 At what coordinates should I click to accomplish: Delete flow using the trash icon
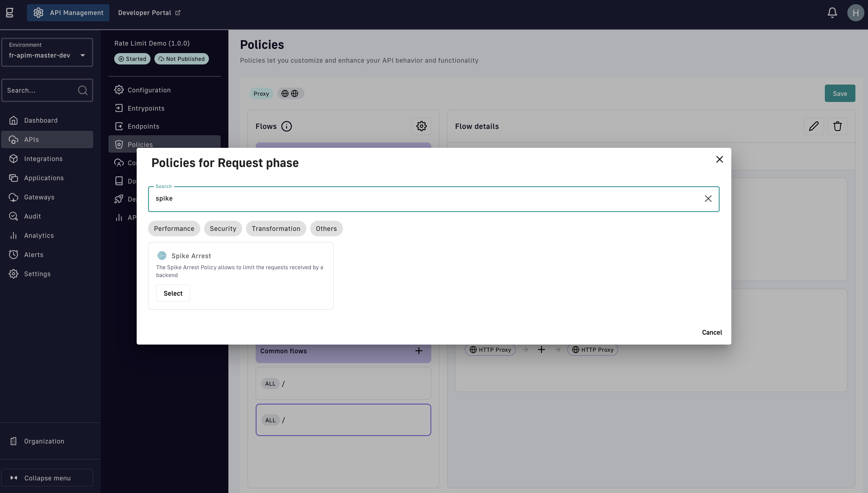tap(837, 126)
